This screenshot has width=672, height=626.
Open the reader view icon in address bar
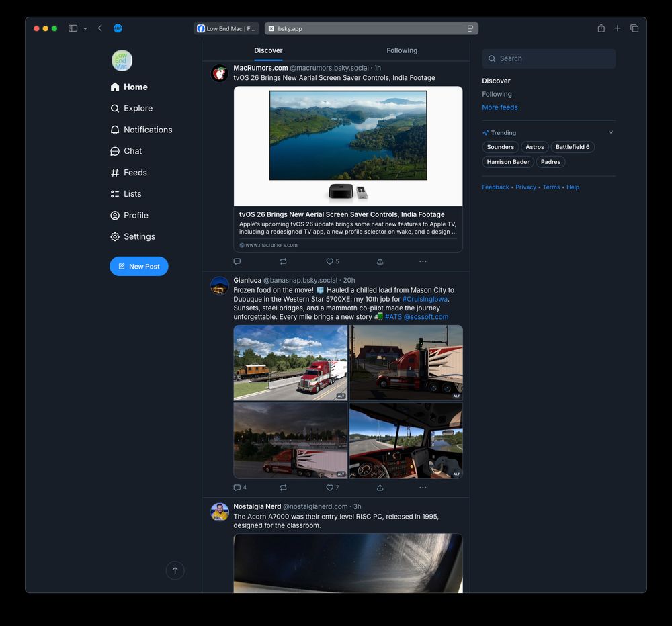tap(470, 28)
